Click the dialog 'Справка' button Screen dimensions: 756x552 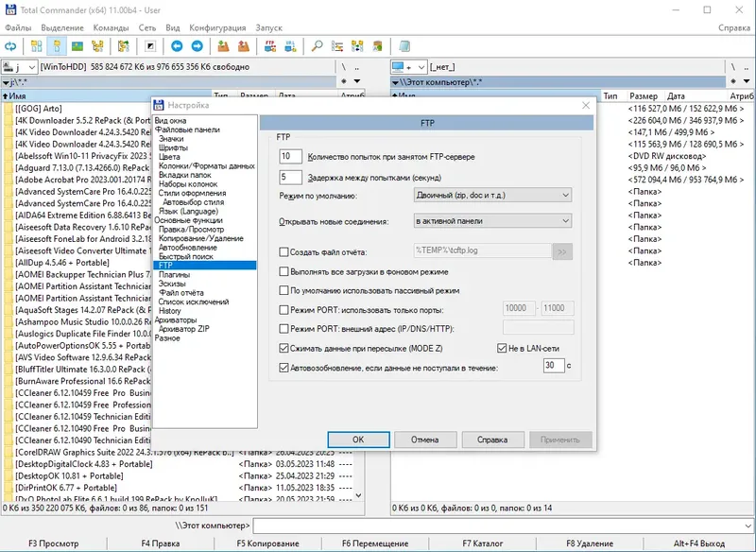pyautogui.click(x=492, y=440)
